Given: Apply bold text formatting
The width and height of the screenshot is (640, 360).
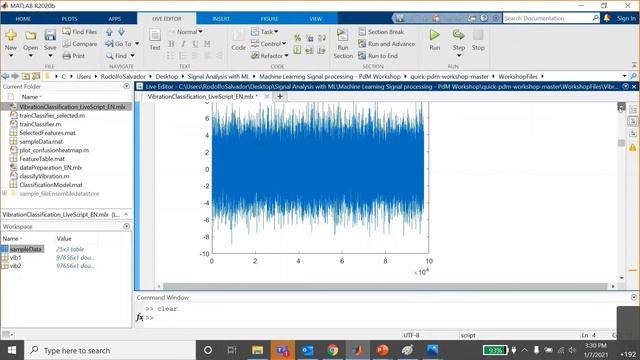Looking at the screenshot, I should coord(171,44).
